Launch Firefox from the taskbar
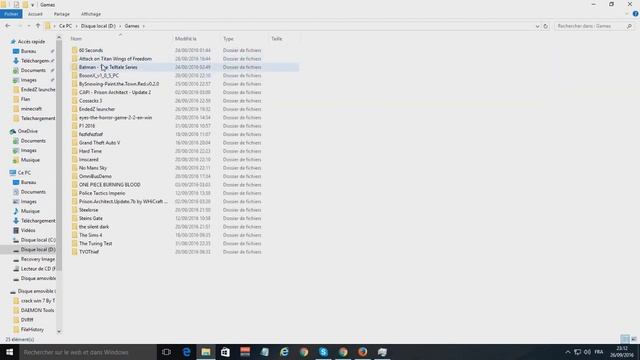This screenshot has width=640, height=360. [362, 352]
